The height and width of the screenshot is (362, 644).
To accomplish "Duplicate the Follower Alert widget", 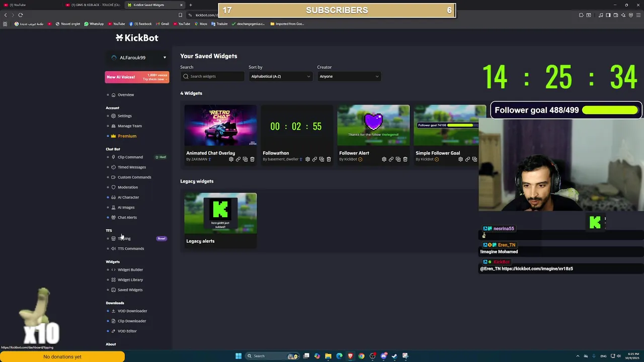I will (398, 159).
